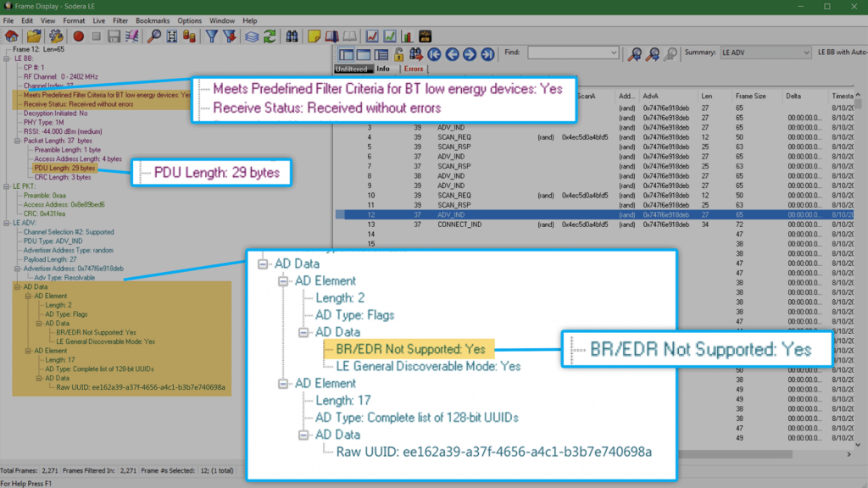Switch to the Errors tab
868x488 pixels.
tap(413, 69)
